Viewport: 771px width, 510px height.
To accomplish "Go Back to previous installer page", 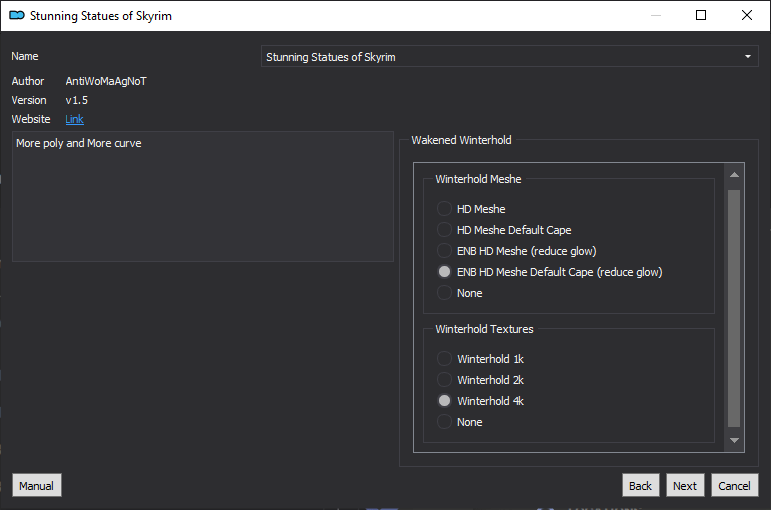I will coord(640,485).
